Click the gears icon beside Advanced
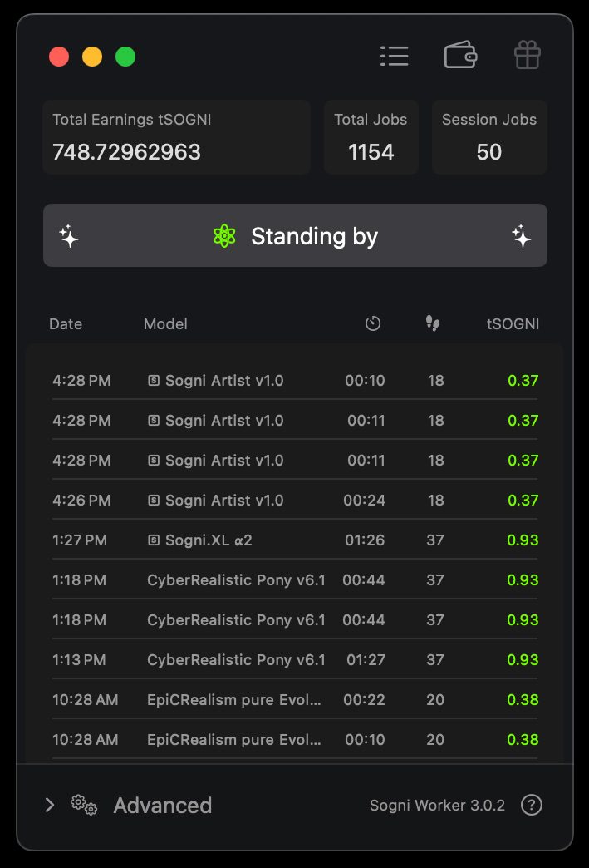This screenshot has width=589, height=868. coord(84,805)
